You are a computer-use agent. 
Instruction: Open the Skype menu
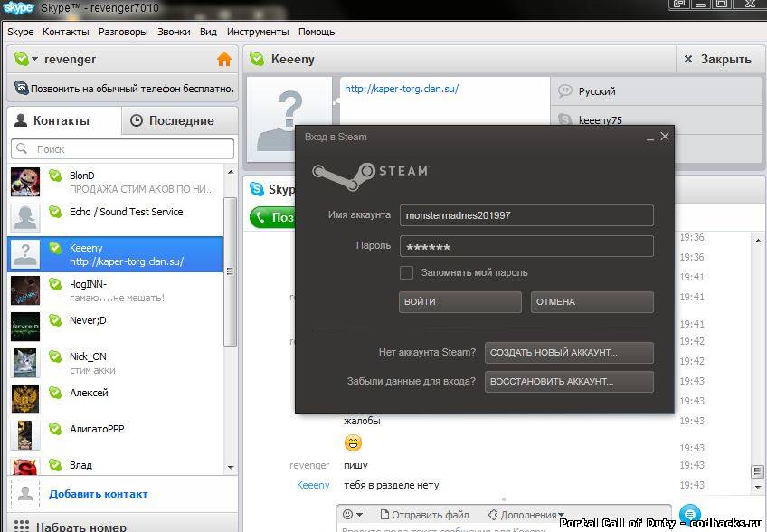coord(21,32)
